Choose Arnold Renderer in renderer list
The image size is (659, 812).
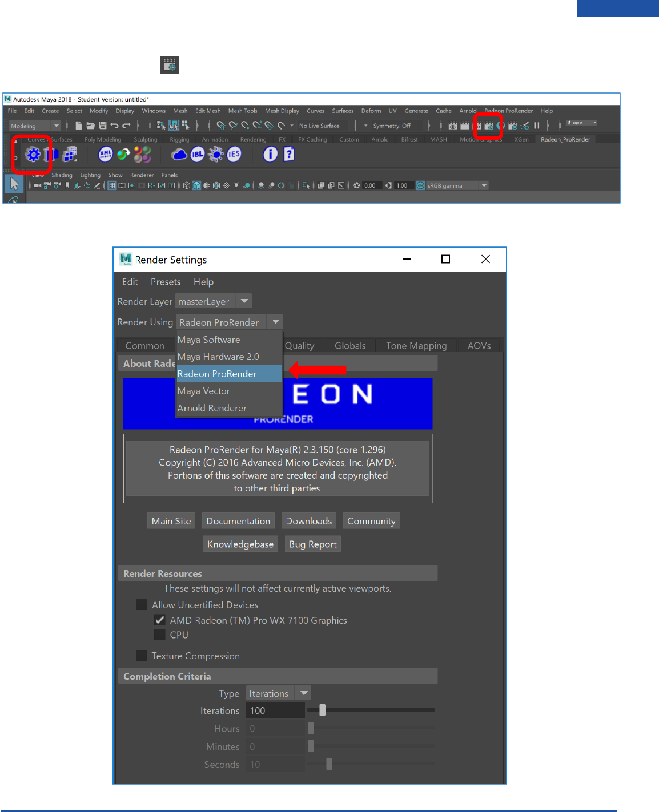pyautogui.click(x=229, y=408)
